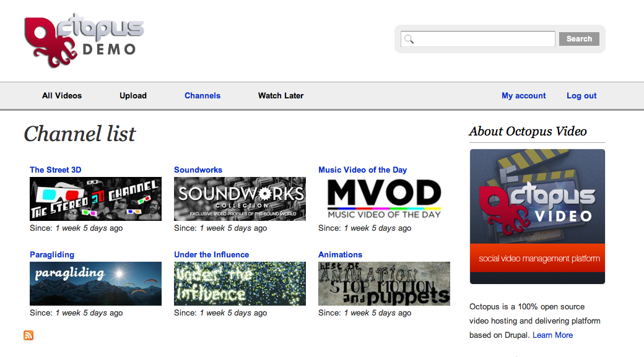Screen dimensions: 644x357
Task: Click the Log out link
Action: 581,96
